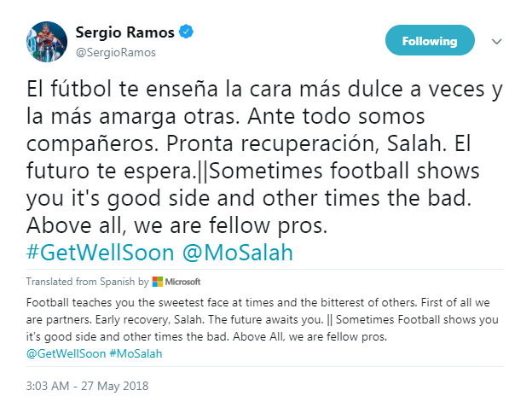Open the 3:03 AM - 27 May 2018 timestamp
Screen dimensions: 532x402
point(87,385)
